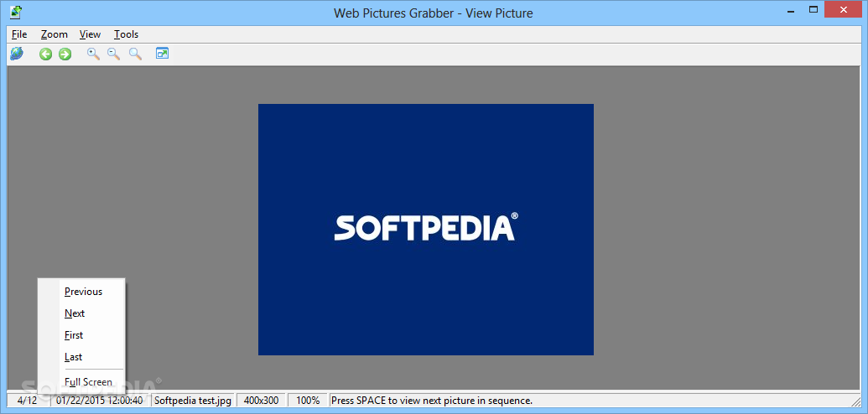Screen dimensions: 868x414
Task: Click the globe web browser toolbar icon
Action: pyautogui.click(x=17, y=54)
